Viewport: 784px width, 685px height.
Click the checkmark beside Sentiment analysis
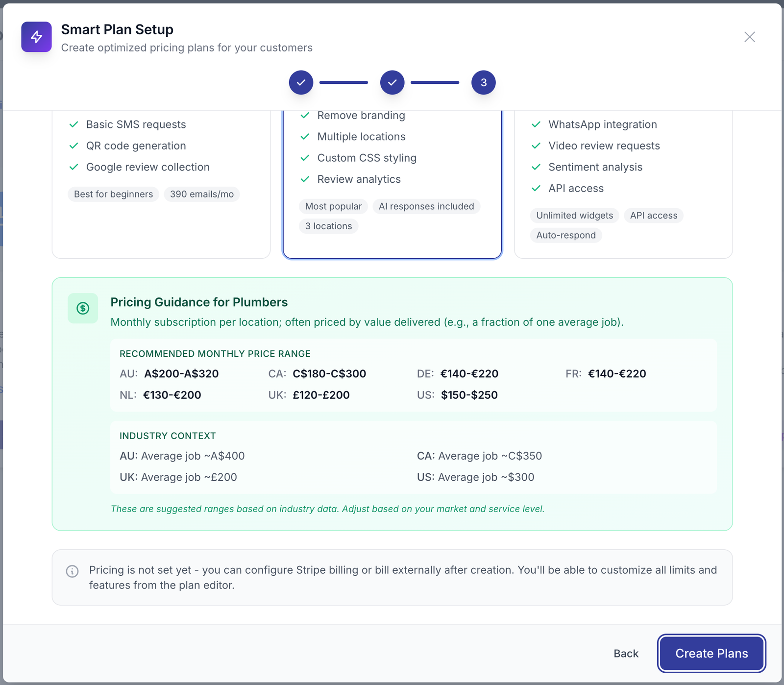click(536, 167)
